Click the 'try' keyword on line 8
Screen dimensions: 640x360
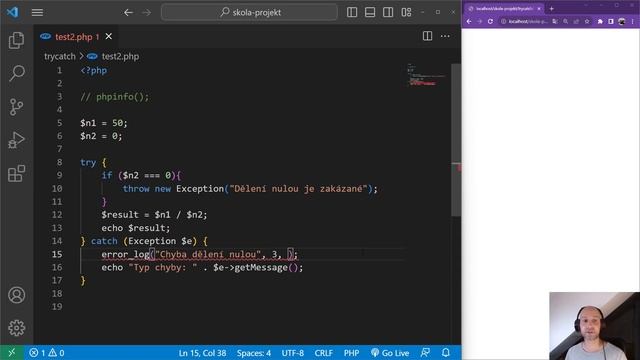88,162
